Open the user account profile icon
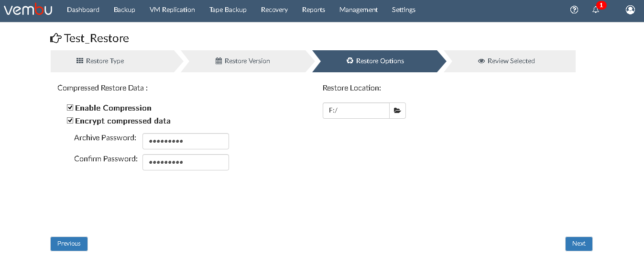The width and height of the screenshot is (644, 259). click(630, 10)
